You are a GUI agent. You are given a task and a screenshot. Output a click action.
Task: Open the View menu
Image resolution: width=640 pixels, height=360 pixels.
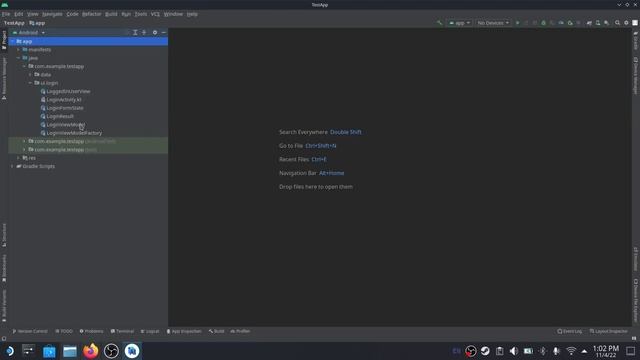[x=33, y=14]
